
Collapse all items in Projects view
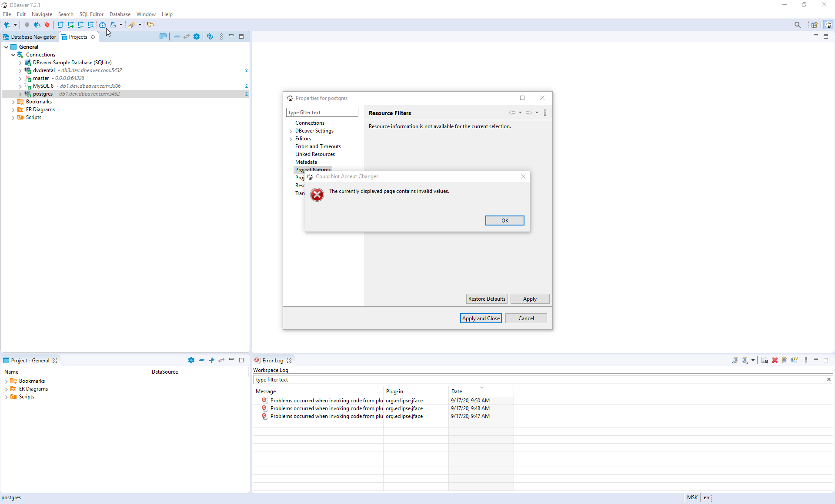pos(177,36)
